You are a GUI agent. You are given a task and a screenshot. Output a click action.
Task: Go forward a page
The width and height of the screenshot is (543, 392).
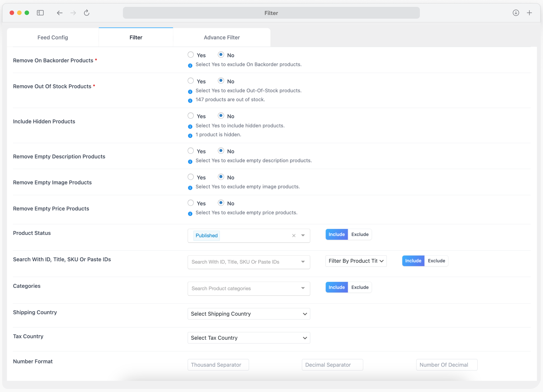pyautogui.click(x=73, y=13)
